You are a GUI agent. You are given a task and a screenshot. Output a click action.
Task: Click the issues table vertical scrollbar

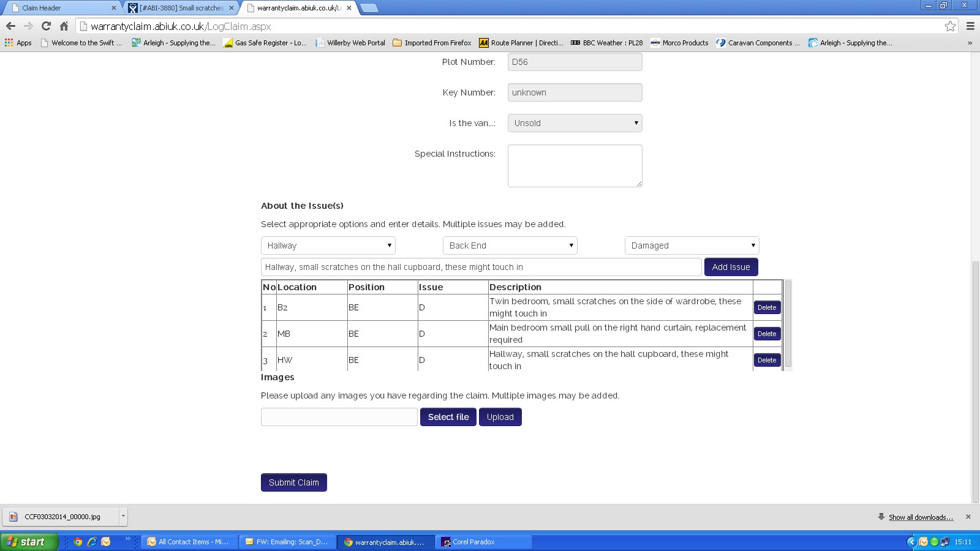(788, 324)
